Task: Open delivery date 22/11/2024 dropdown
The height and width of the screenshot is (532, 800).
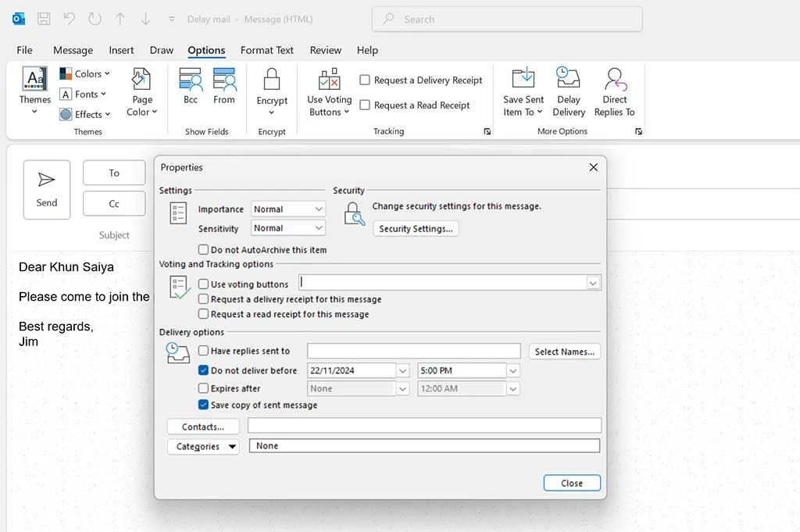Action: pos(402,371)
